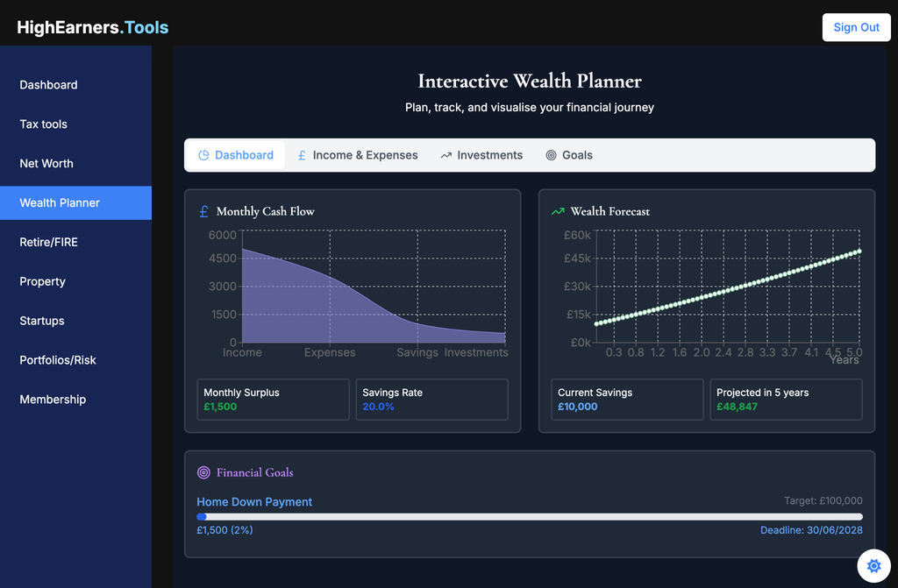Click the HighEarners.Tools logo
The height and width of the screenshot is (588, 898).
[92, 27]
